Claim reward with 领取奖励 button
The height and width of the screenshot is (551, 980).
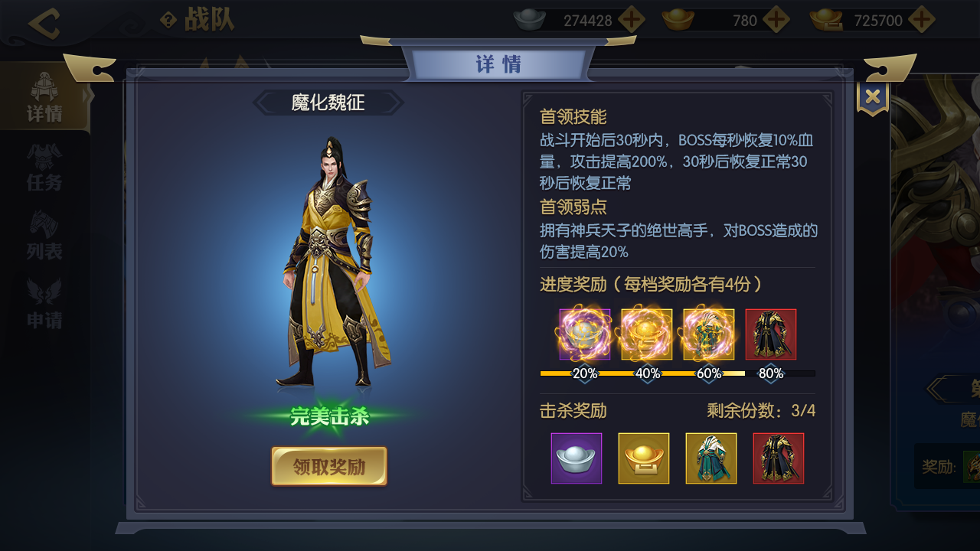tap(329, 466)
